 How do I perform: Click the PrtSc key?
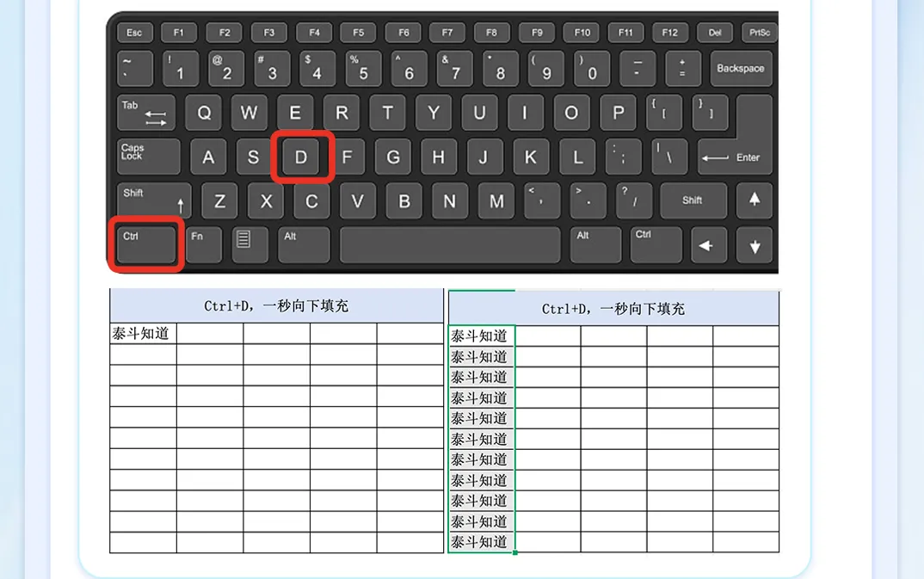[x=760, y=33]
